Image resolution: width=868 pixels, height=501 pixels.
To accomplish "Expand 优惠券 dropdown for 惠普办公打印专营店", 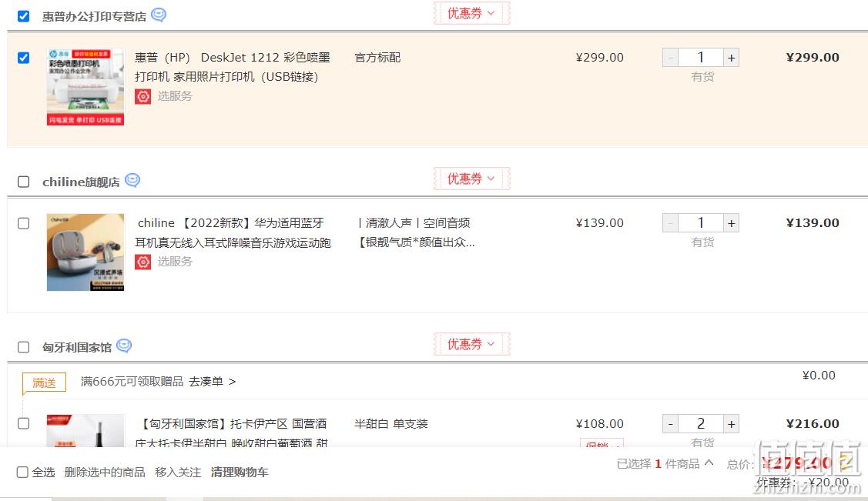I will click(471, 13).
